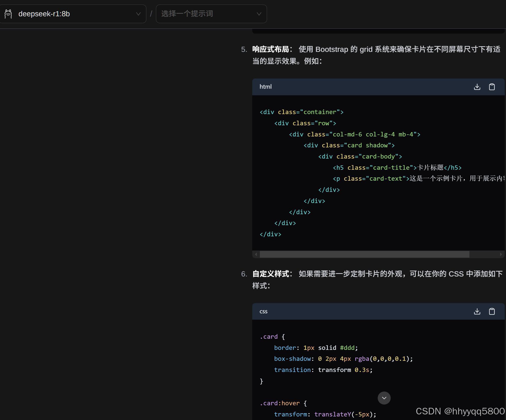Click the code scrollbar right arrow
Viewport: 506px width, 420px height.
pos(501,254)
